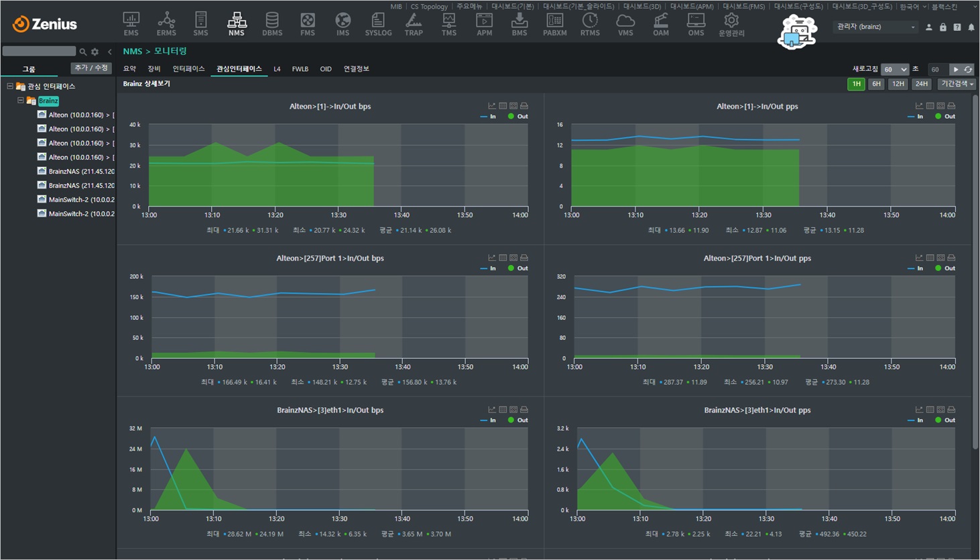Start auto refresh with play button
The height and width of the screenshot is (560, 980).
pyautogui.click(x=956, y=70)
